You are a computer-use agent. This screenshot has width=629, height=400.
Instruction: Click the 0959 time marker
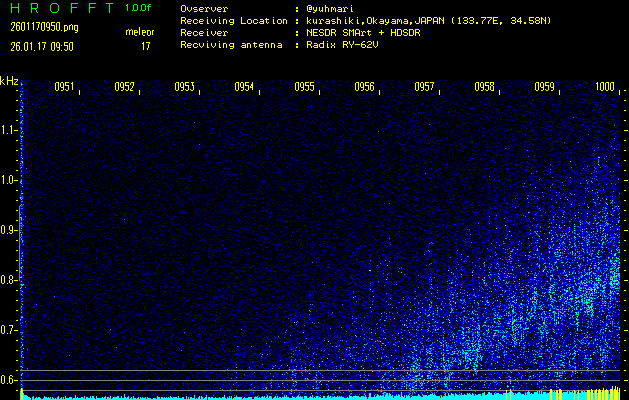[544, 87]
